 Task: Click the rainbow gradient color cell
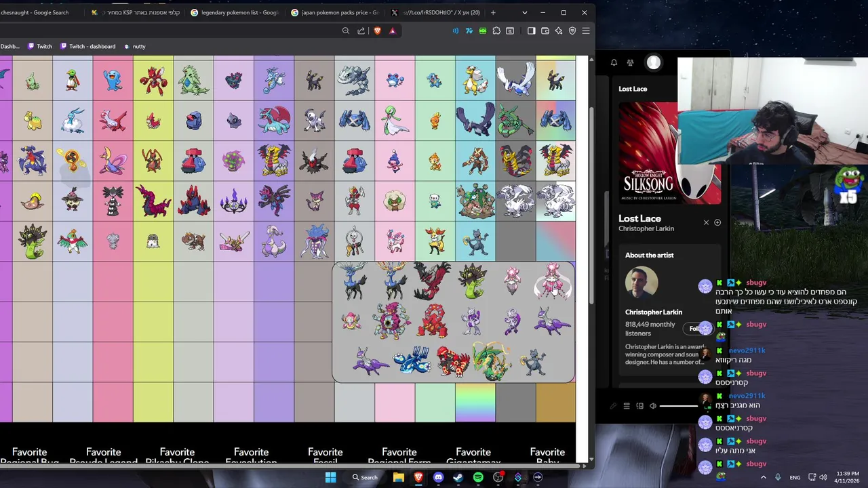475,402
